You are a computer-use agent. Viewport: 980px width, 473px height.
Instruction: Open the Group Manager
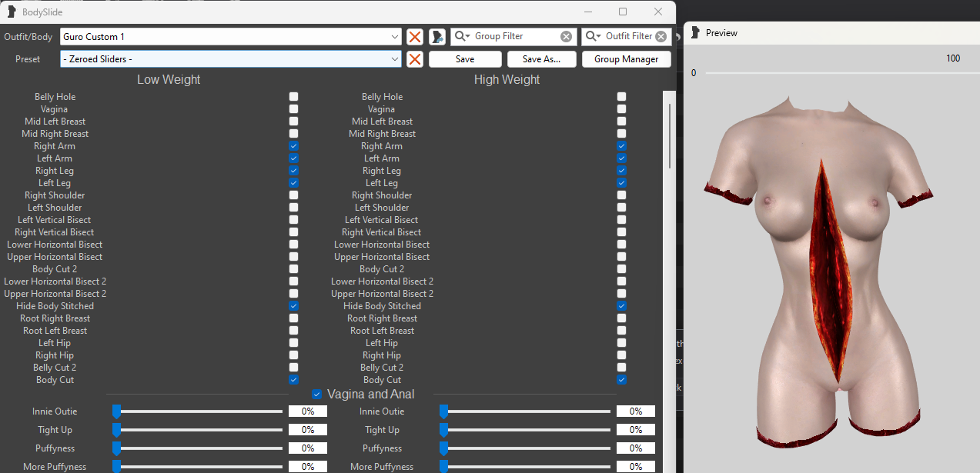(626, 59)
